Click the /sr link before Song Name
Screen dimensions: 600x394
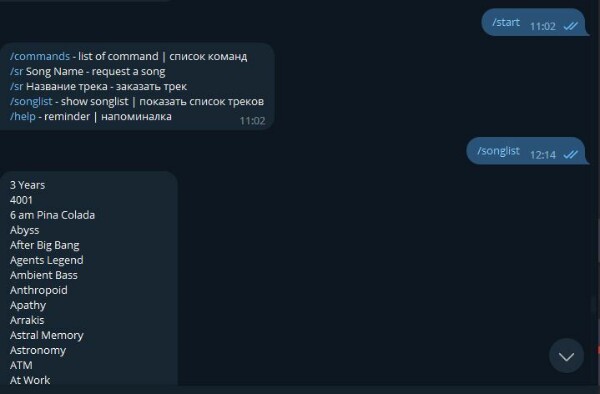(x=16, y=72)
